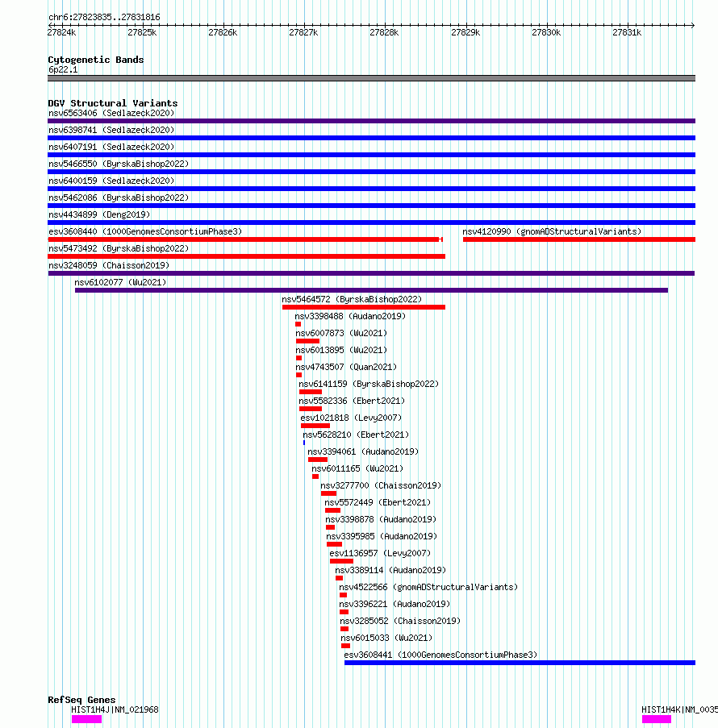This screenshot has height=728, width=718.
Task: Click nsv5466550 (ByrskaBishop2022) label
Action: click(x=119, y=164)
